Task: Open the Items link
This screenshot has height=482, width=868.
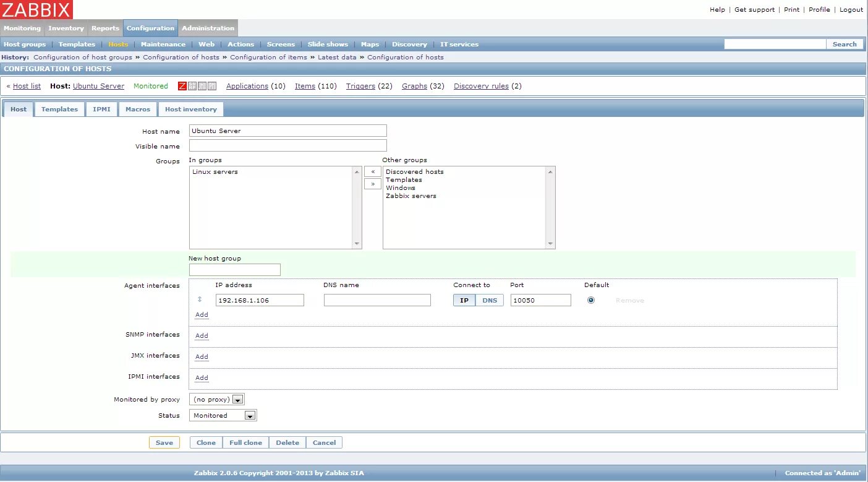Action: click(x=305, y=86)
